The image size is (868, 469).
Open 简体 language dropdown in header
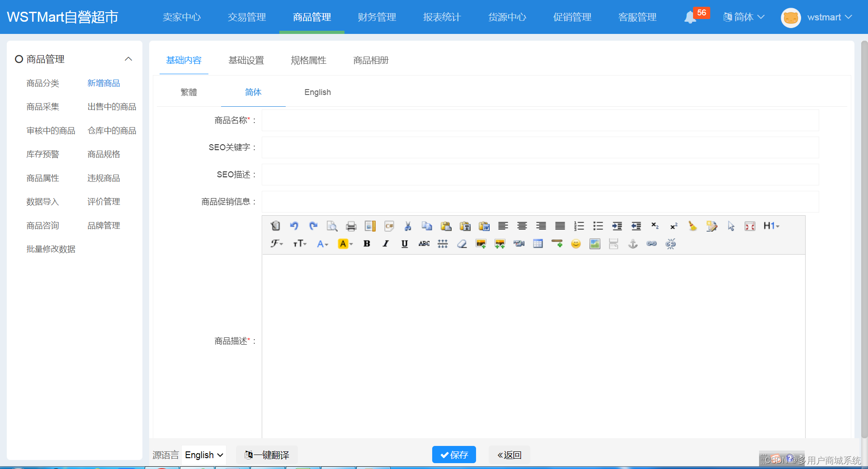click(x=744, y=17)
